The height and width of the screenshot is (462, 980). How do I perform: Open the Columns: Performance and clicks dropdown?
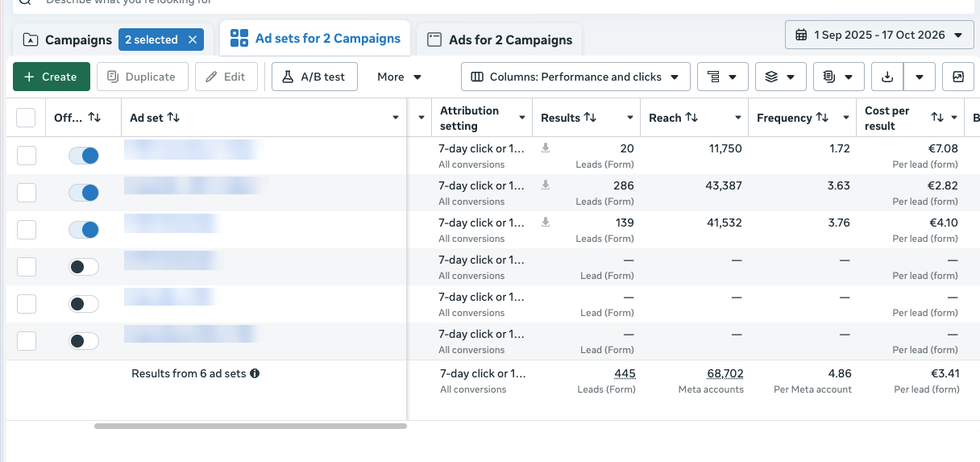pos(575,77)
